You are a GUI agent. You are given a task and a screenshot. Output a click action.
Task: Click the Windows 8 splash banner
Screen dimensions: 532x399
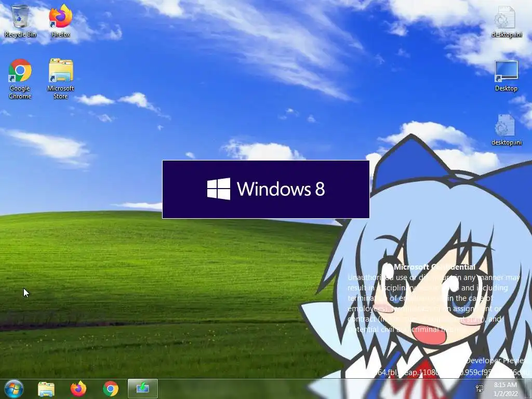(265, 189)
